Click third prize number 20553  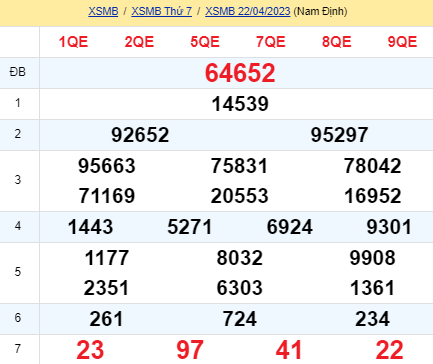(x=239, y=196)
